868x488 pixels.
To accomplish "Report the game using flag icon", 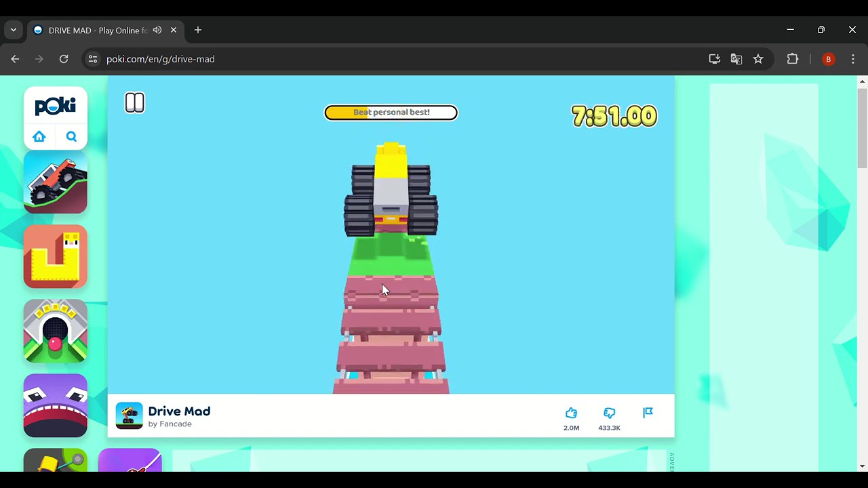I will [x=648, y=412].
